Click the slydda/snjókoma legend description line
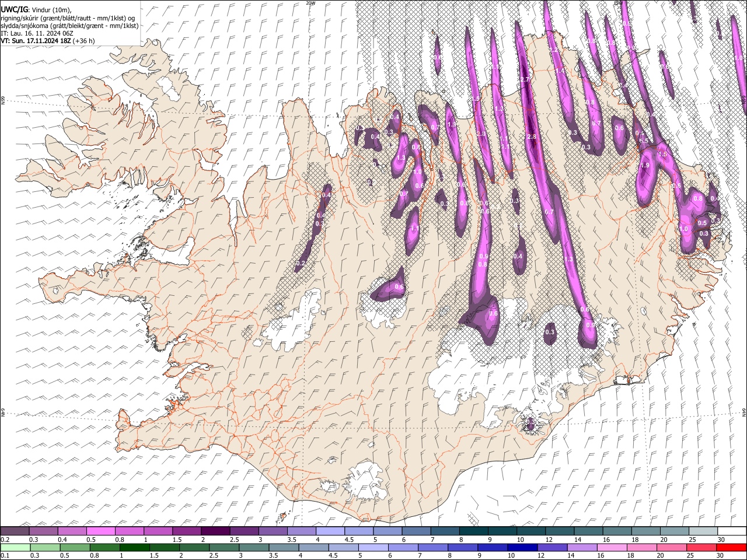Screen dimensions: 747x560 coord(69,26)
